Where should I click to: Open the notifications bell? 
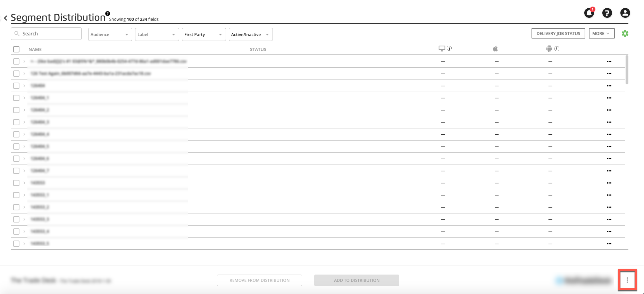(x=589, y=13)
